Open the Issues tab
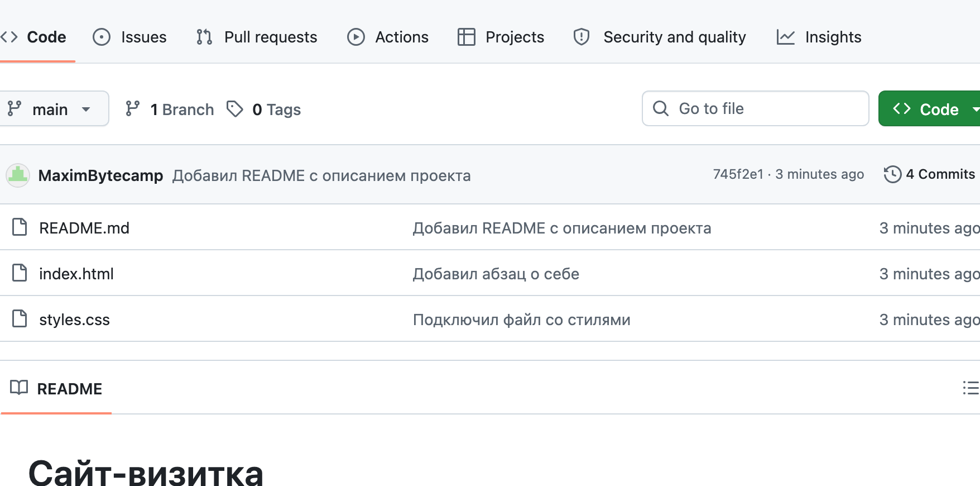 coord(129,37)
